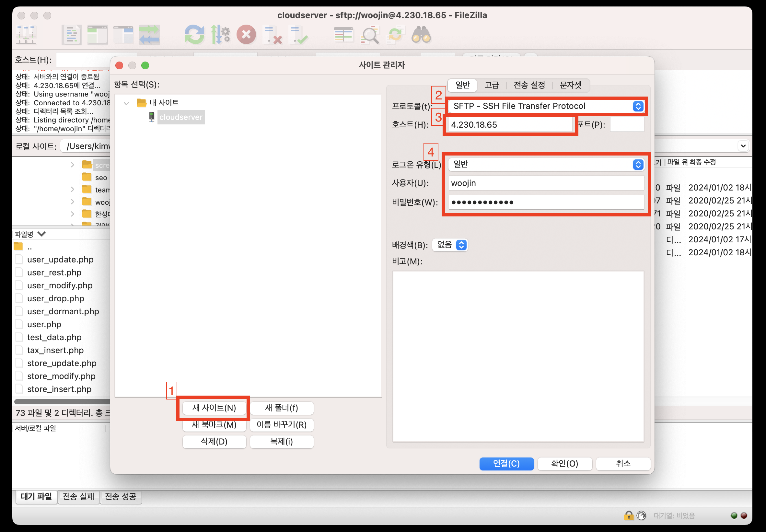This screenshot has width=766, height=532.
Task: Click the 연결(C) connect button
Action: pyautogui.click(x=506, y=464)
